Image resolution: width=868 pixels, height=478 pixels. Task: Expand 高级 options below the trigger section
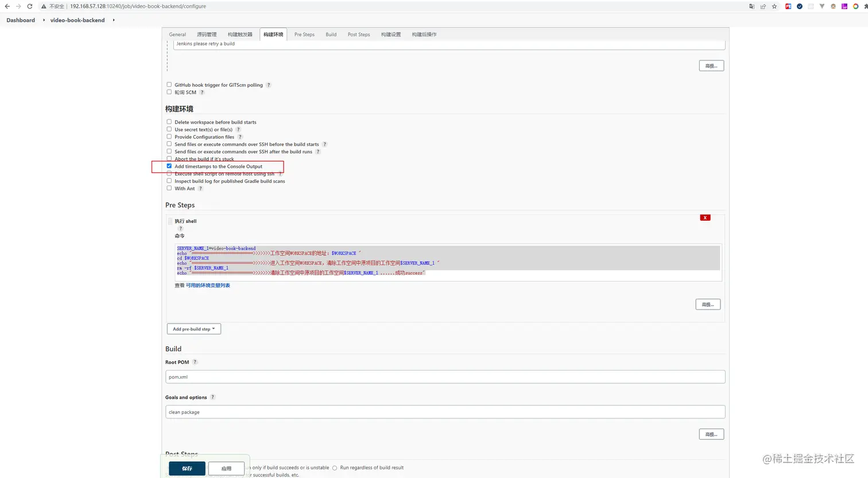(x=711, y=66)
